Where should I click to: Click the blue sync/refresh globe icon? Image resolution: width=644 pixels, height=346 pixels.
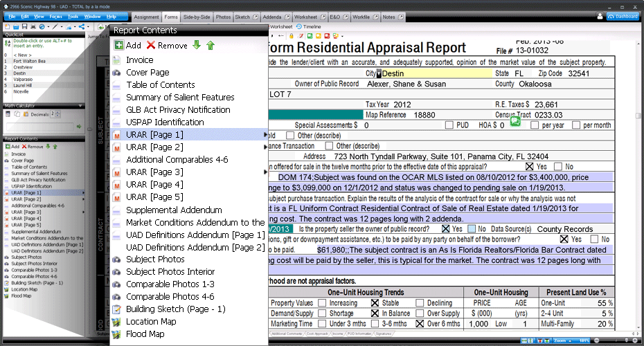click(x=42, y=27)
